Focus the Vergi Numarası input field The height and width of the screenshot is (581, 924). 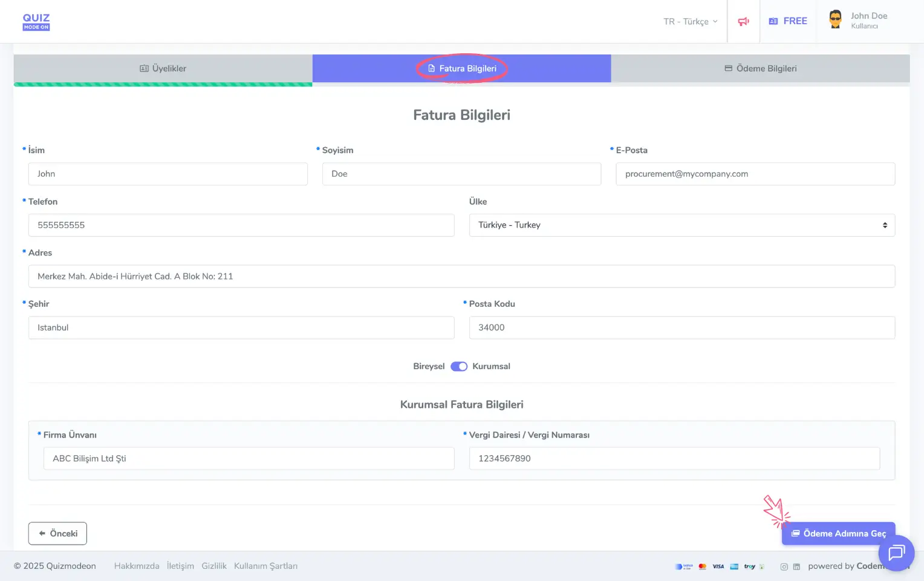click(674, 459)
